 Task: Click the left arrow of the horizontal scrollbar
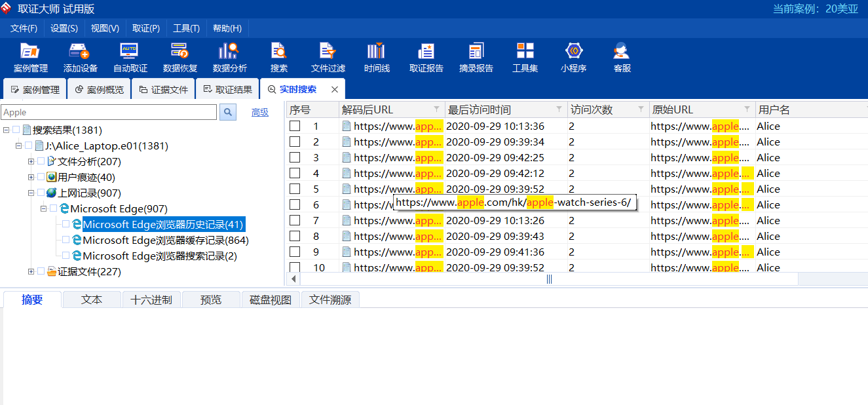(x=293, y=279)
